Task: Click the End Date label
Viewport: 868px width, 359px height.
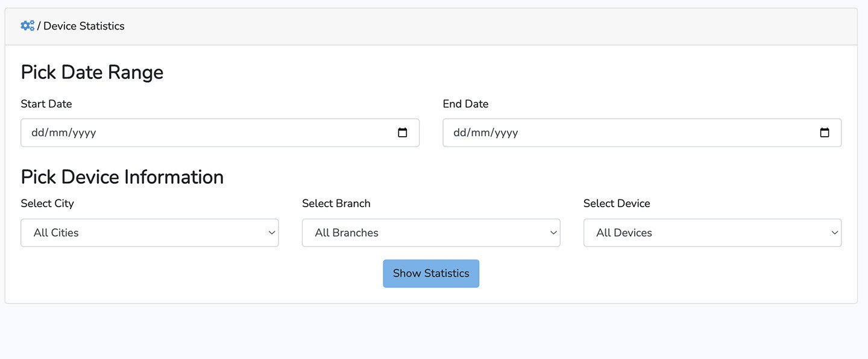Action: (x=465, y=104)
